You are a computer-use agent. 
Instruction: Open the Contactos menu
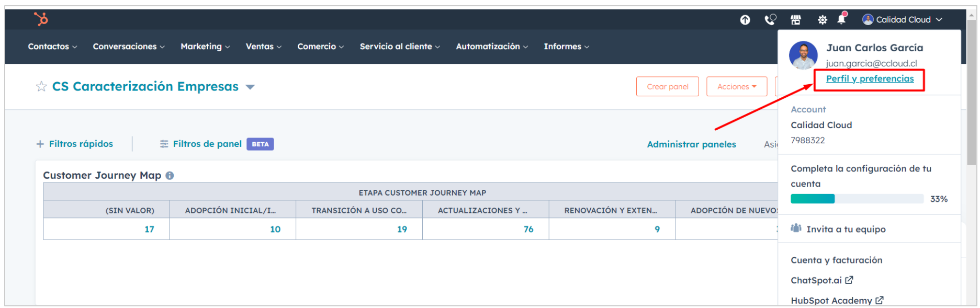click(x=52, y=47)
